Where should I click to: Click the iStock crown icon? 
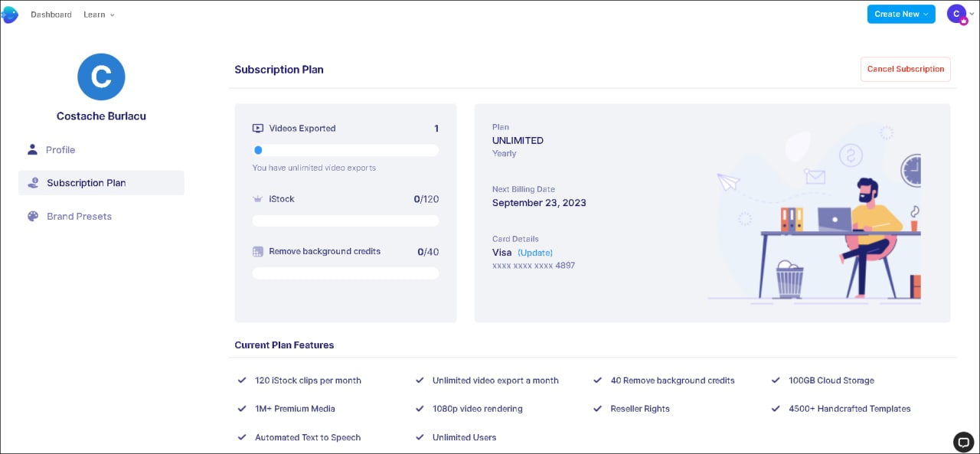click(258, 199)
